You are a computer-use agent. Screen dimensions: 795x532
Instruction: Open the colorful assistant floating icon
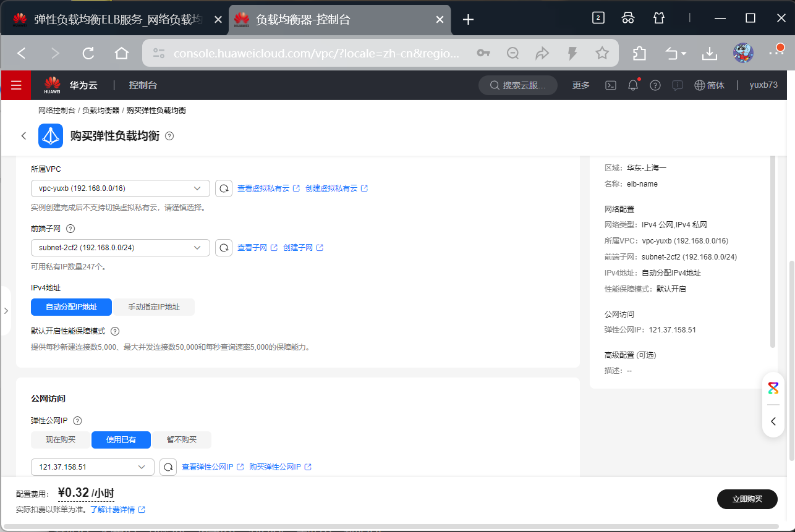(x=773, y=388)
